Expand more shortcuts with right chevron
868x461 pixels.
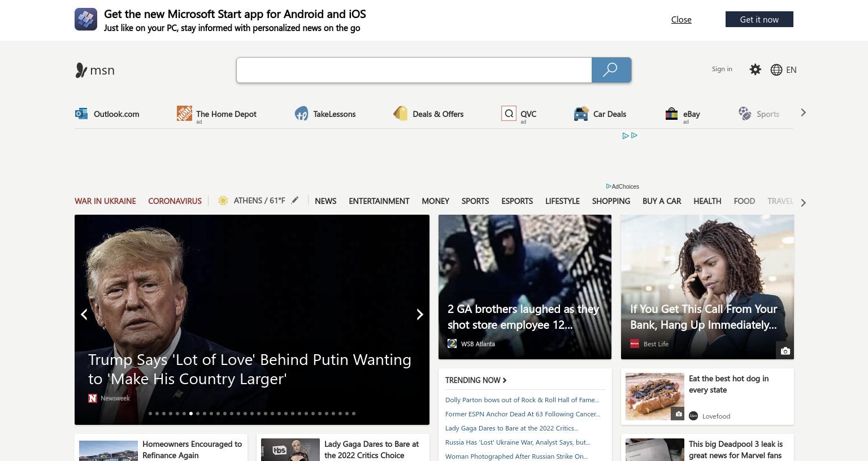pos(803,112)
